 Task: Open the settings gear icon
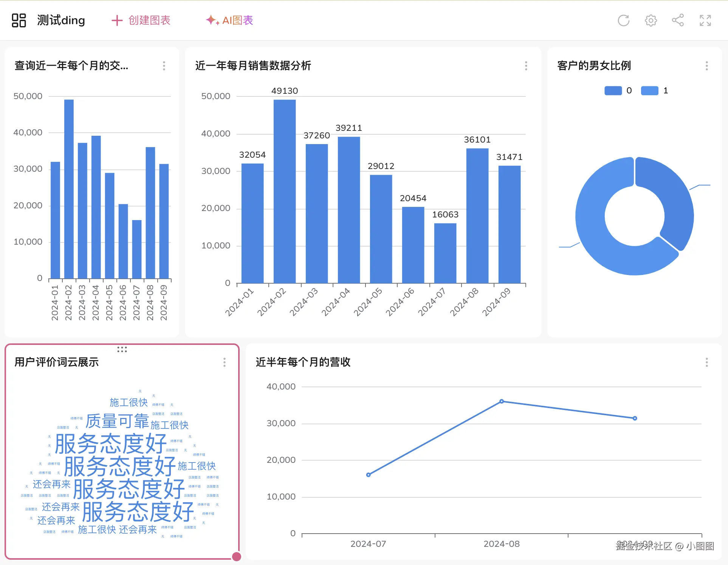(x=651, y=20)
